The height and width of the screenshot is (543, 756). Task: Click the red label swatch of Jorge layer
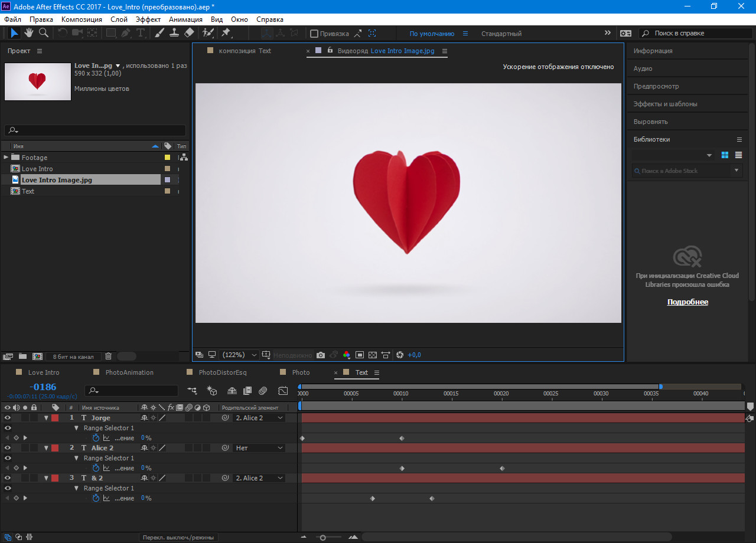(x=55, y=418)
